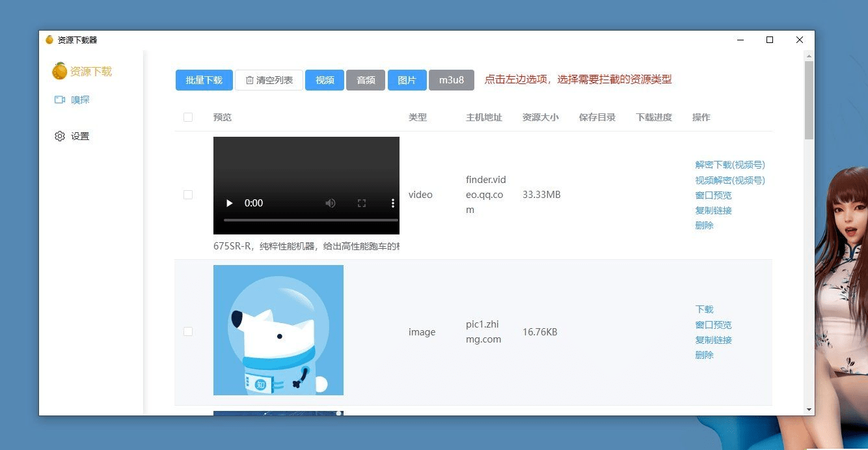Check the checkbox for the video row
Screen dimensions: 868x450
pyautogui.click(x=188, y=194)
